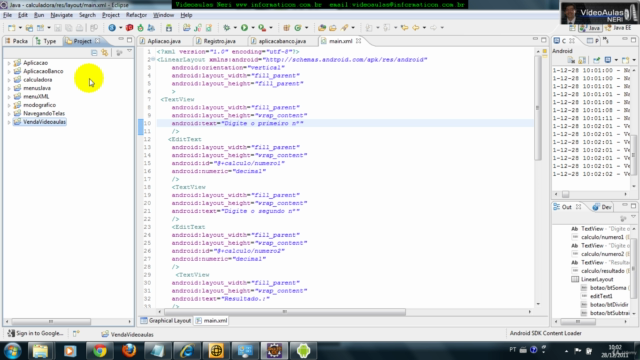Open the Debug button dropdown arrow

(235, 28)
